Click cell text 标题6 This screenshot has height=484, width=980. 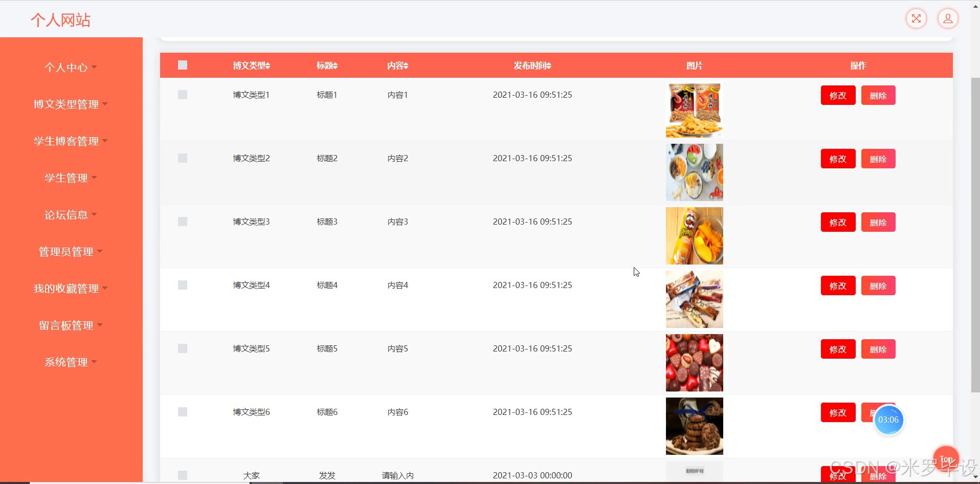(x=327, y=412)
